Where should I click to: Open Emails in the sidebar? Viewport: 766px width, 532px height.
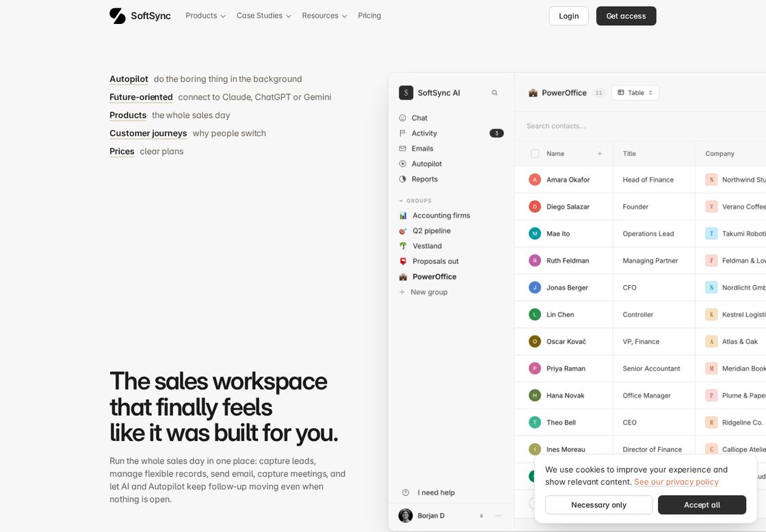[x=422, y=148]
